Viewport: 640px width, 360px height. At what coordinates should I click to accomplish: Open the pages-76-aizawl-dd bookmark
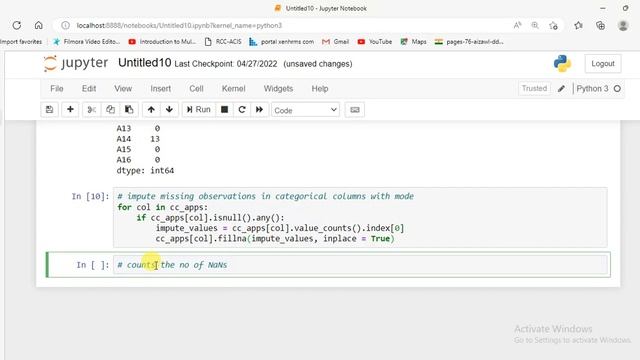tap(469, 42)
